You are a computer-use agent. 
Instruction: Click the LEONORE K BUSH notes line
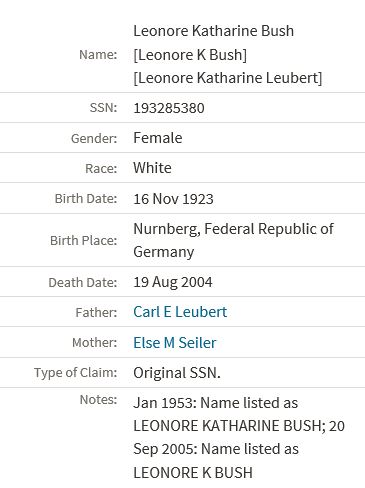(x=193, y=473)
